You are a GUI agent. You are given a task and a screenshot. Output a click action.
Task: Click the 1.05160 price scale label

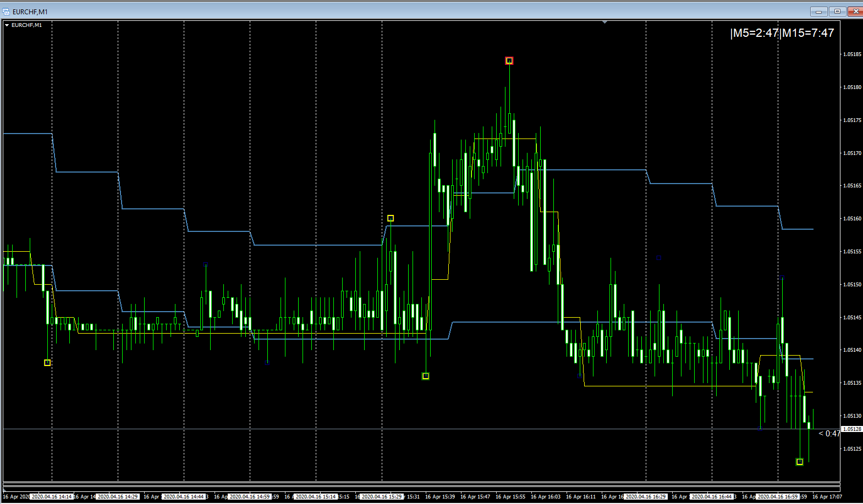point(852,219)
